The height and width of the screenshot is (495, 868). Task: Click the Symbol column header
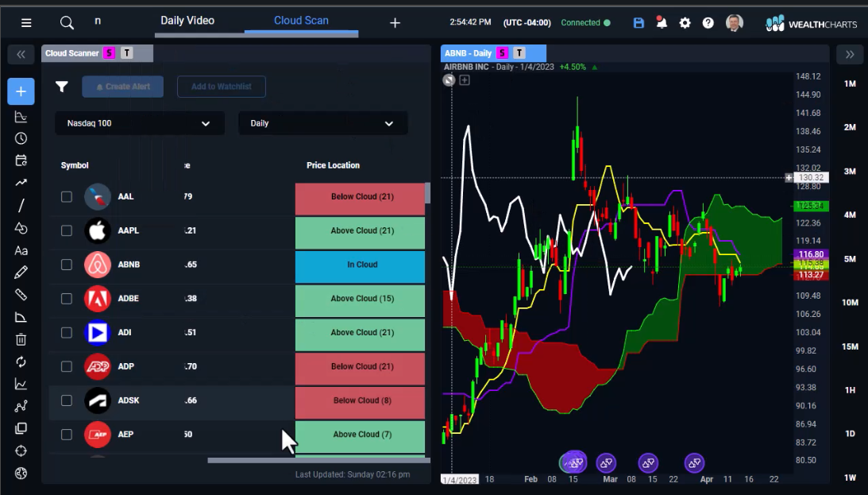(x=75, y=165)
